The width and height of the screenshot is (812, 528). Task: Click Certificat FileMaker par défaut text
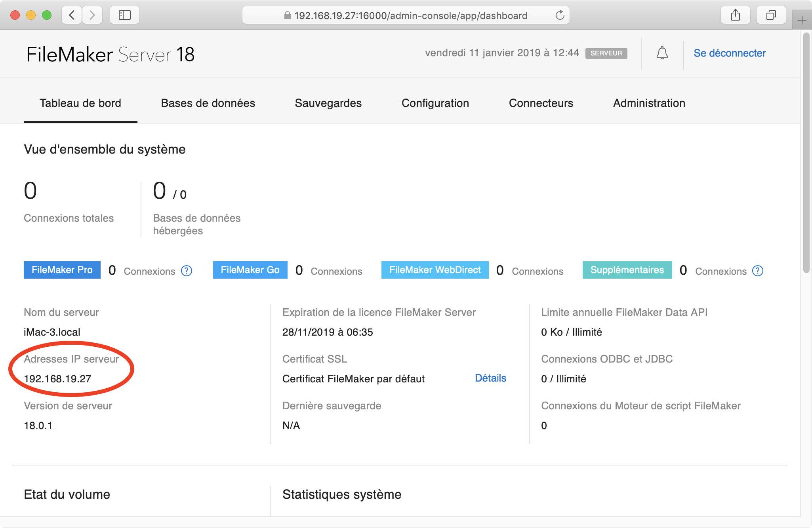(x=353, y=379)
